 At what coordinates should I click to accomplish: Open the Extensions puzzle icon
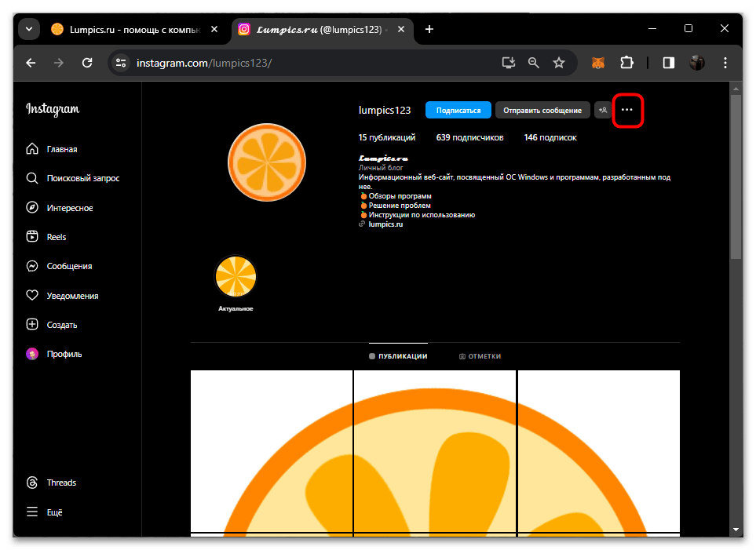pos(626,63)
